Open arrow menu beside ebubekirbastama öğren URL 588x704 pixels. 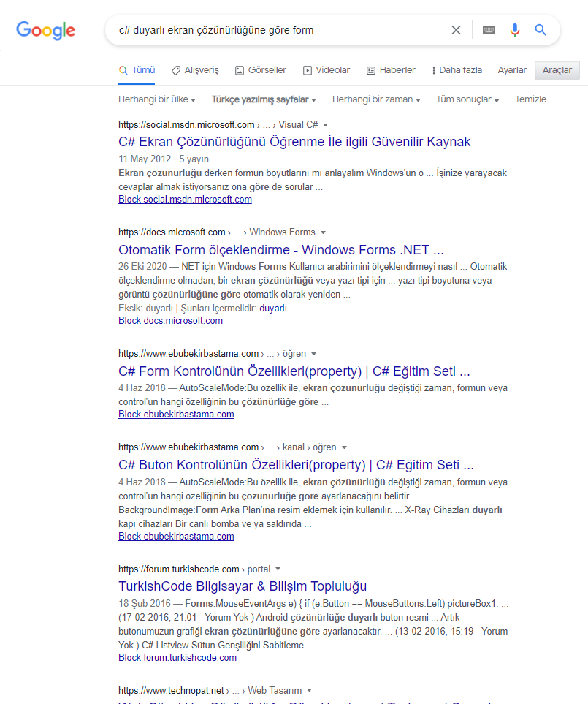[313, 354]
